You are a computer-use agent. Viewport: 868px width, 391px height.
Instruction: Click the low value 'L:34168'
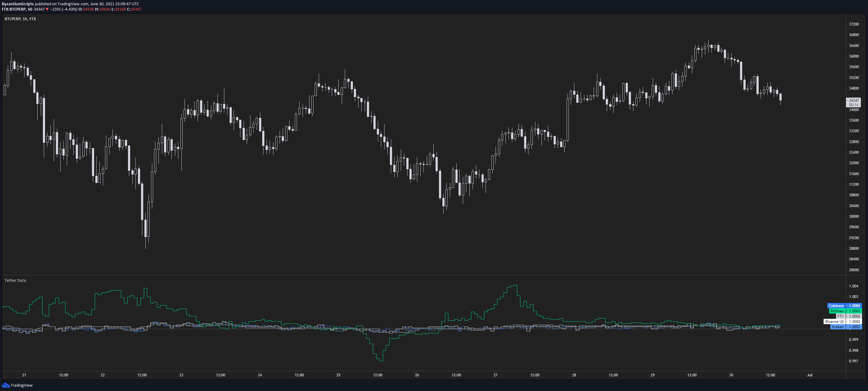(x=119, y=9)
